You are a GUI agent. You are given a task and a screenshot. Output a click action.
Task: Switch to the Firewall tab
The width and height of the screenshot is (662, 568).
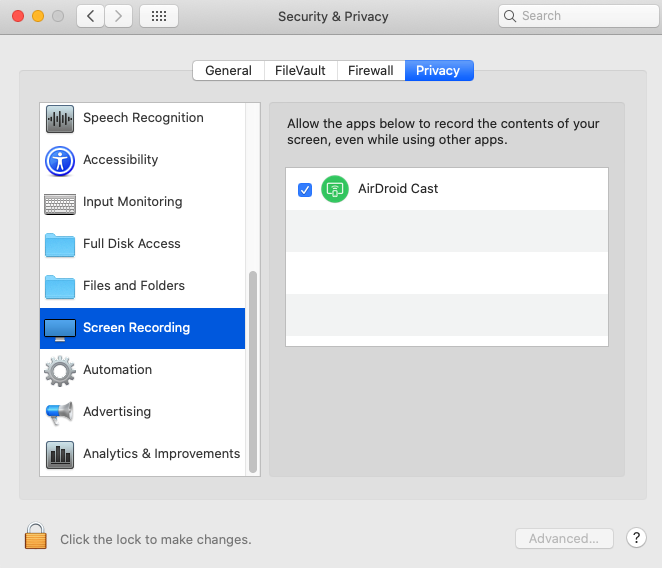370,71
